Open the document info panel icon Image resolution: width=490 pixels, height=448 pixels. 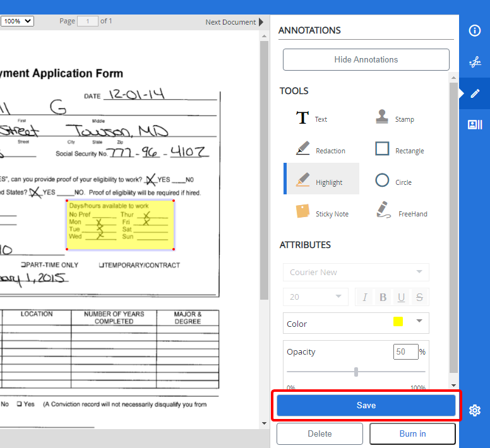click(x=474, y=30)
